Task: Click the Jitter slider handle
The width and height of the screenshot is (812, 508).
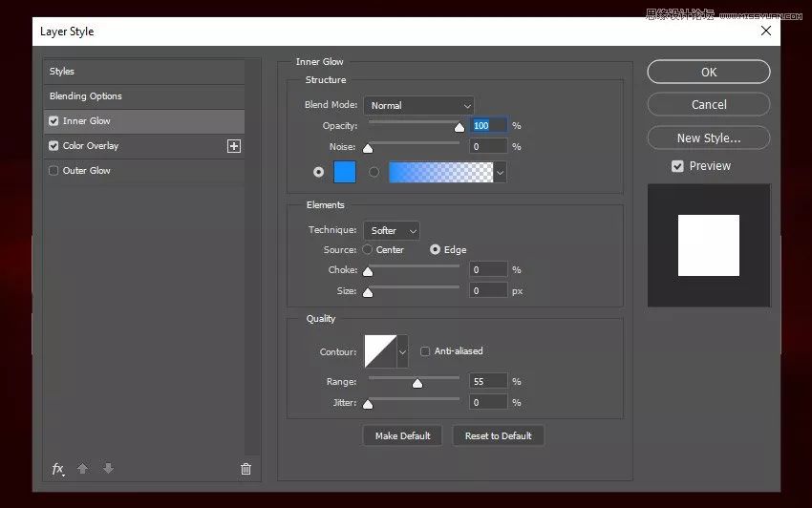Action: pyautogui.click(x=368, y=405)
